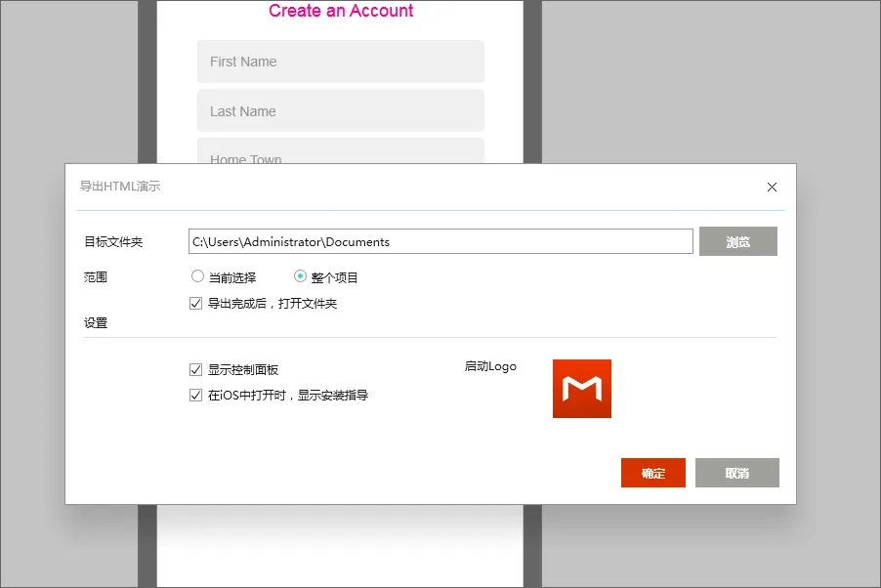881x588 pixels.
Task: Click the target folder path field
Action: [440, 241]
